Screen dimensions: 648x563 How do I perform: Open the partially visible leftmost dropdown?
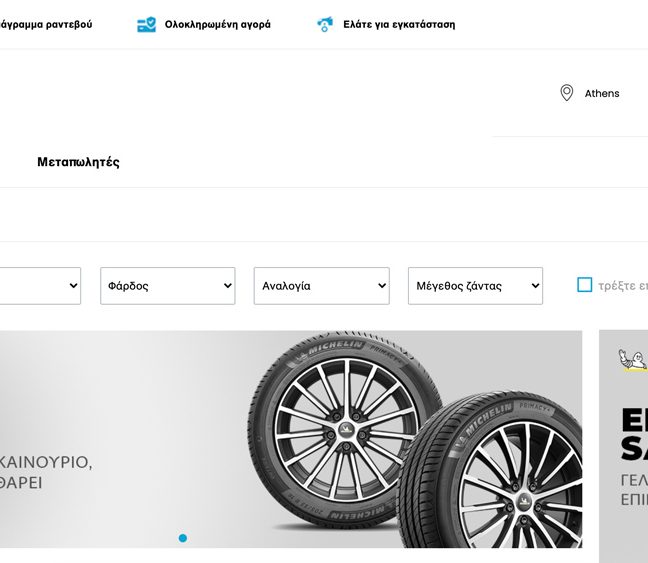[x=40, y=286]
